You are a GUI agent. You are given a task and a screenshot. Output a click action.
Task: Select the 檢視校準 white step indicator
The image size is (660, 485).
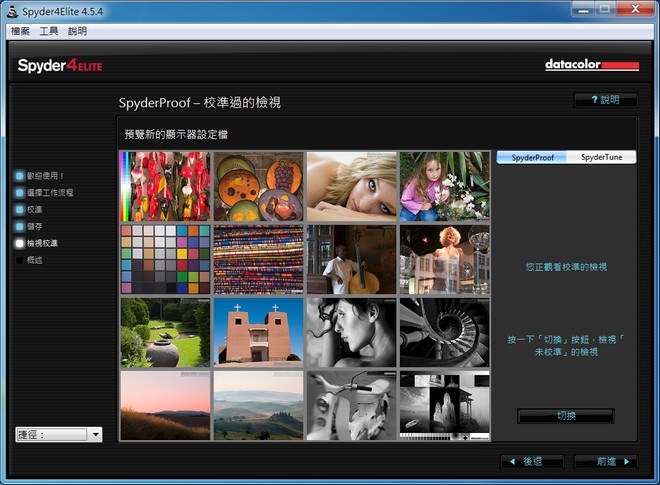point(20,243)
